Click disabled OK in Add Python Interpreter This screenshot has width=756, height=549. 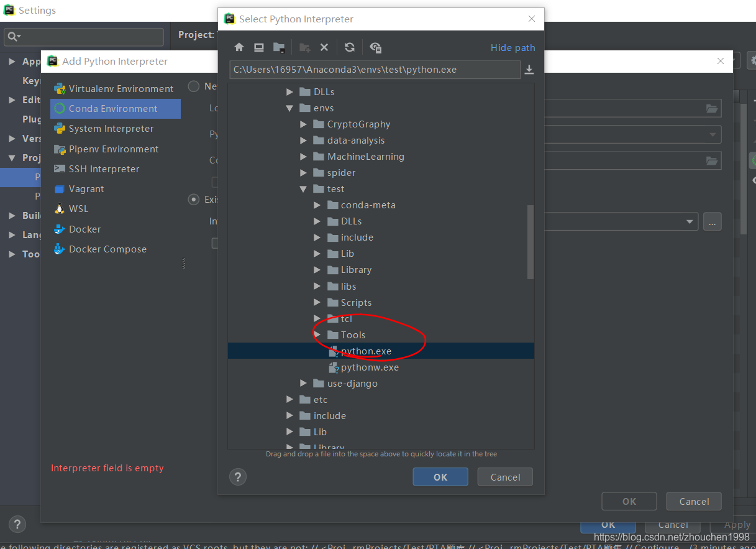click(x=629, y=501)
